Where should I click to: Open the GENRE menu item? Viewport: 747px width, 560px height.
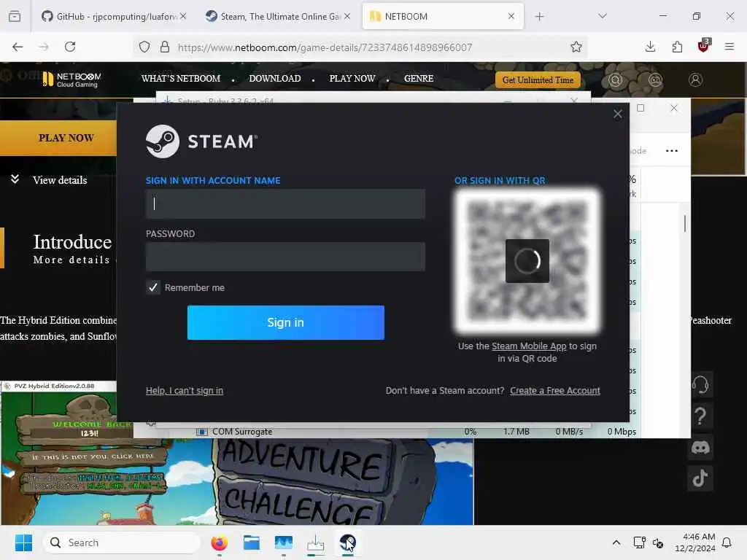click(x=419, y=79)
